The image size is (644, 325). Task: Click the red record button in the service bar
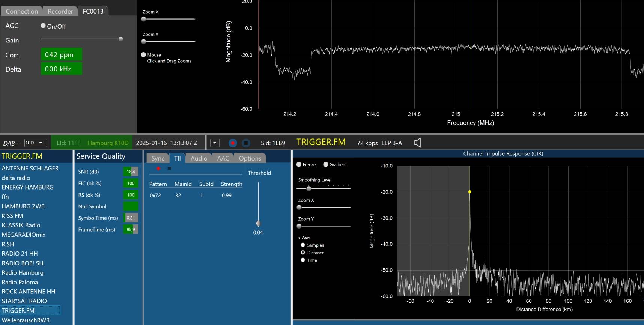(233, 143)
